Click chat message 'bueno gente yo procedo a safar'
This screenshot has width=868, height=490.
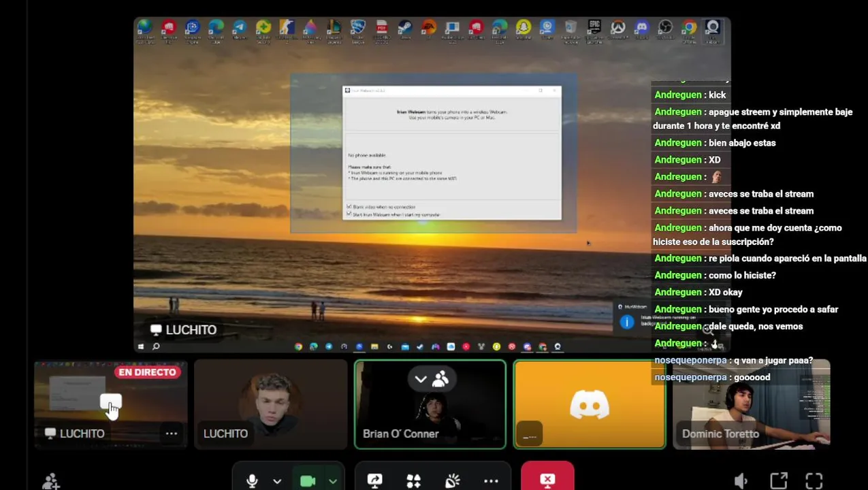[x=773, y=310]
